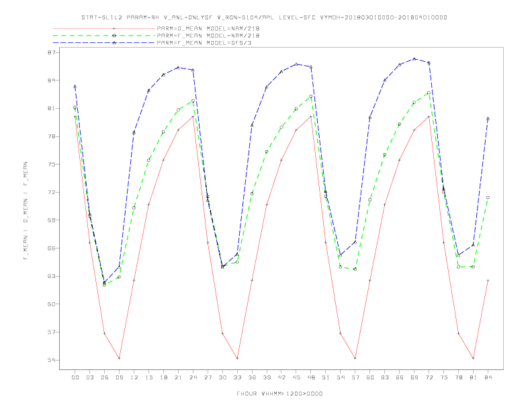532x411 pixels.
Task: Click x-axis tick label 66
Action: click(x=400, y=377)
